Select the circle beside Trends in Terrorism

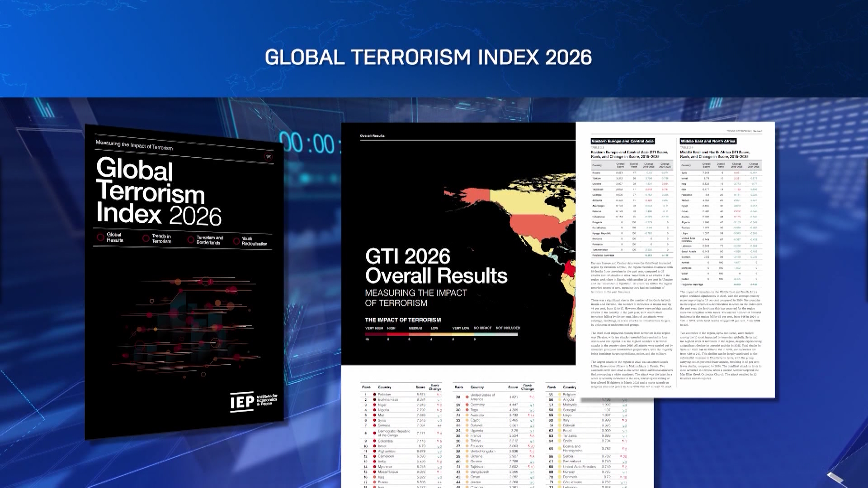[x=146, y=239]
